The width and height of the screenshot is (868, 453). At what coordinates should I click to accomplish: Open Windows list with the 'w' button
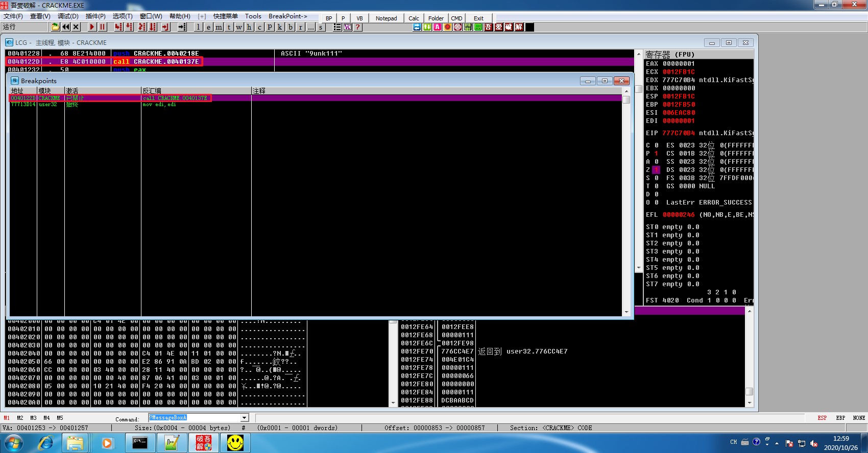[239, 27]
